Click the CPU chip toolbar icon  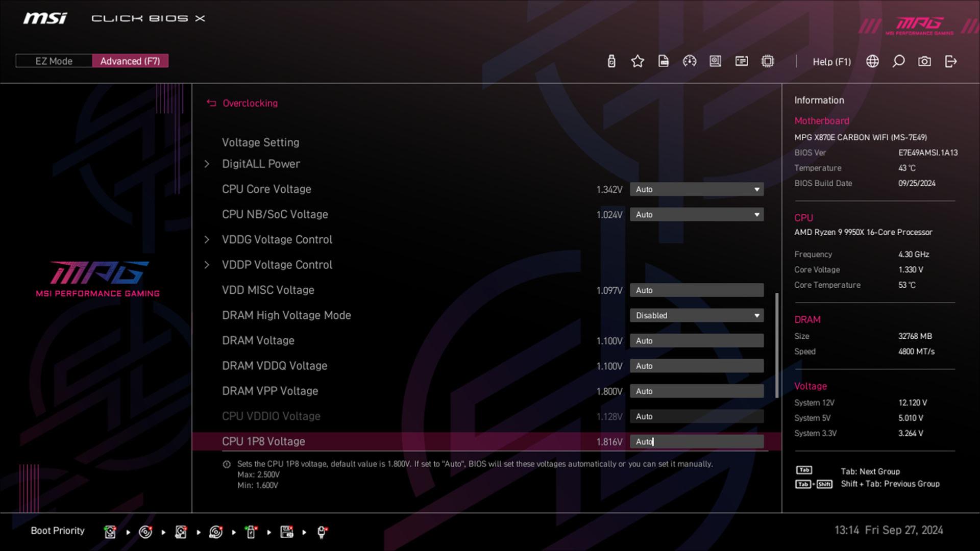pos(768,61)
